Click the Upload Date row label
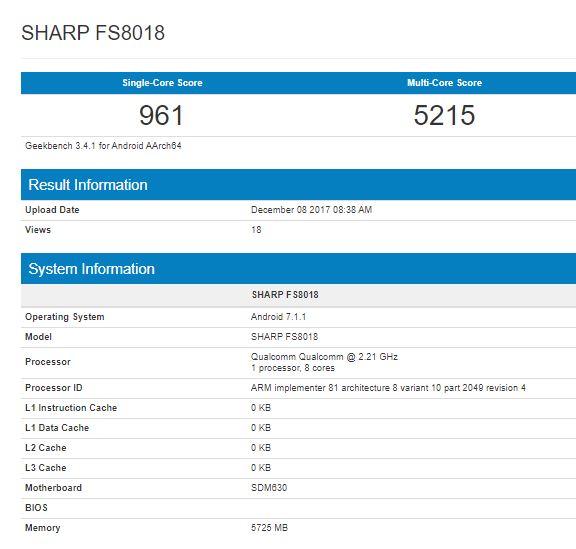Screen dimensions: 576x549 [52, 210]
